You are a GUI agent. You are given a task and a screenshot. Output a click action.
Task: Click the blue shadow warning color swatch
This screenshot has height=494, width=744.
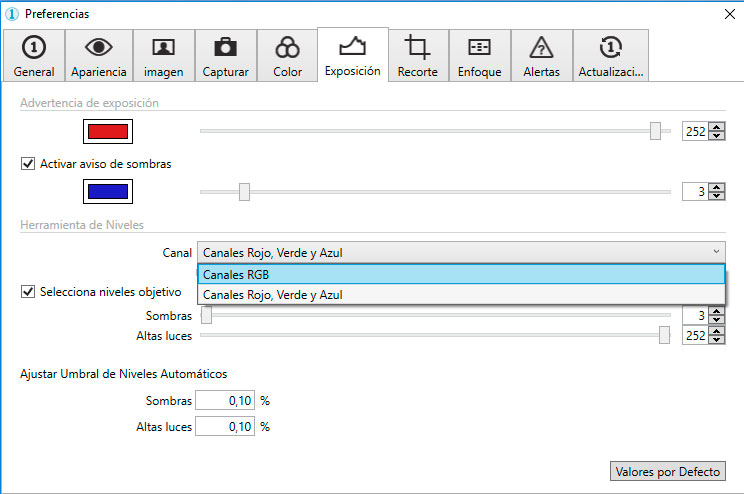point(107,191)
